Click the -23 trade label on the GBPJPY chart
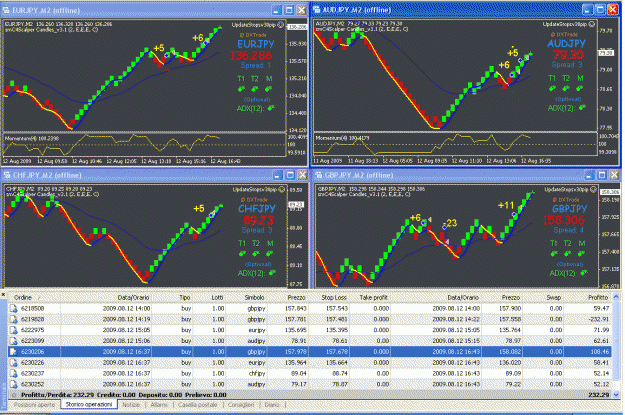 (450, 222)
